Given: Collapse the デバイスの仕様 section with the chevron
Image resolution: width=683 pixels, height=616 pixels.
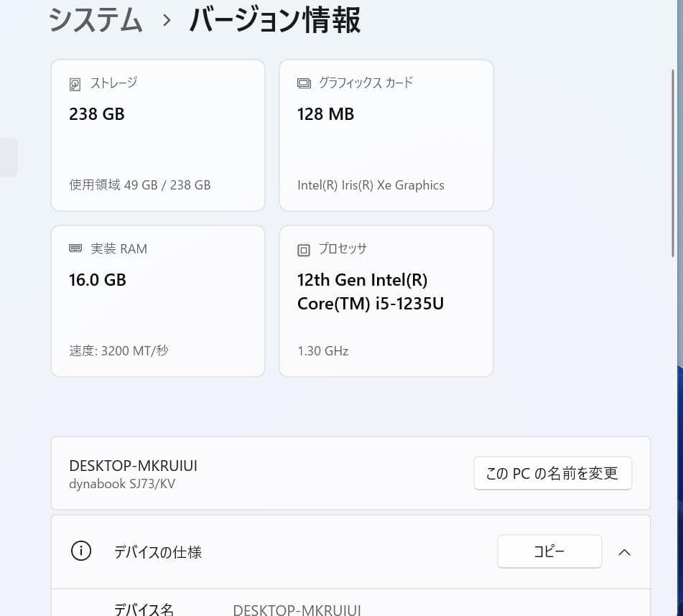Looking at the screenshot, I should 624,551.
